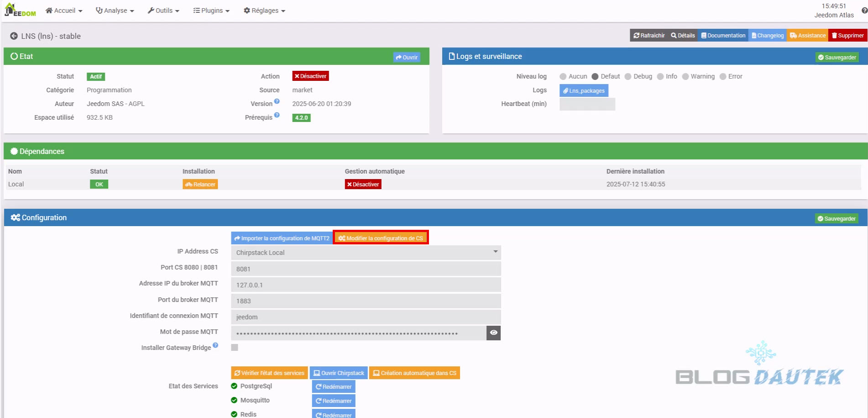Click the help icon beside Prérequis

tap(277, 115)
